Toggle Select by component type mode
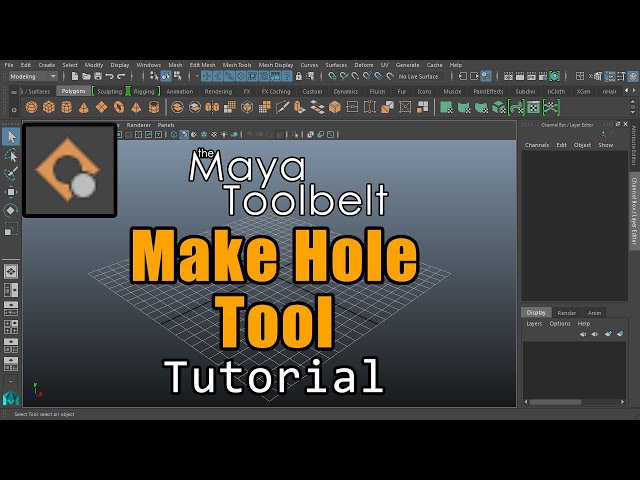The width and height of the screenshot is (640, 480). tap(178, 76)
